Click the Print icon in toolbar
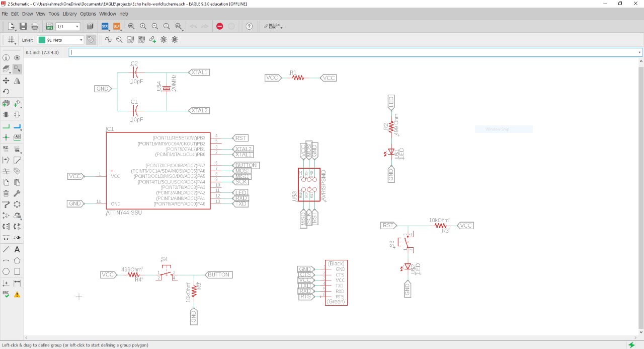 [x=35, y=26]
